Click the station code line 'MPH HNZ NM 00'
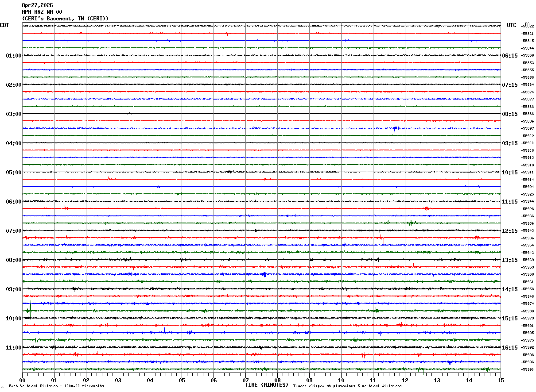Screen dimensions: 536x392 pos(42,12)
